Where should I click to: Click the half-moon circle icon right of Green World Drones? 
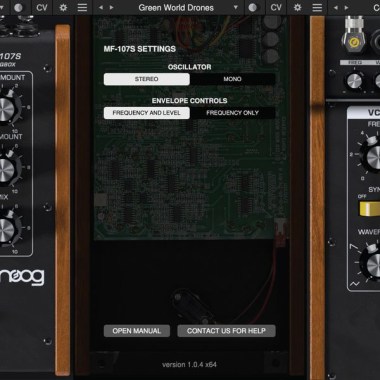253,7
